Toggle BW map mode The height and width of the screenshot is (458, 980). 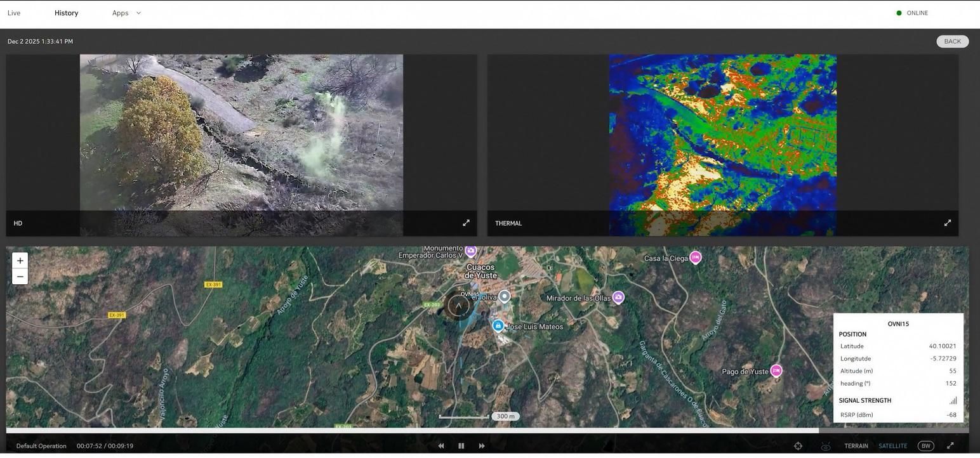[x=925, y=446]
